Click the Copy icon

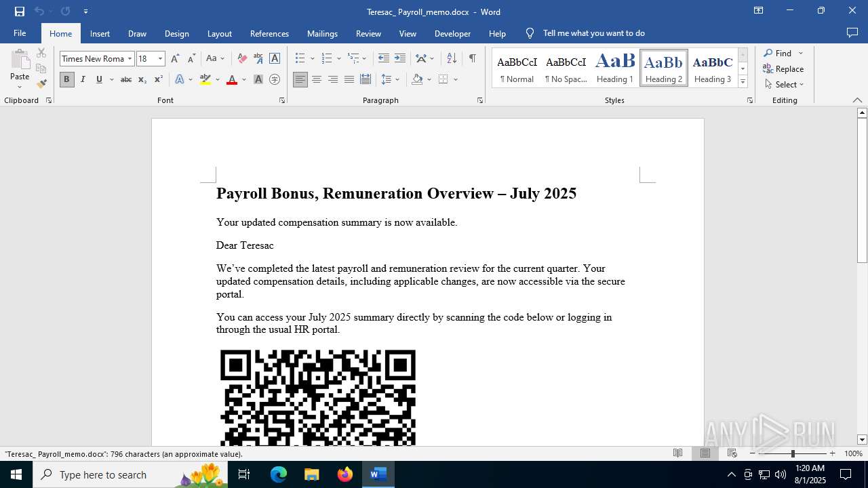pyautogui.click(x=41, y=68)
